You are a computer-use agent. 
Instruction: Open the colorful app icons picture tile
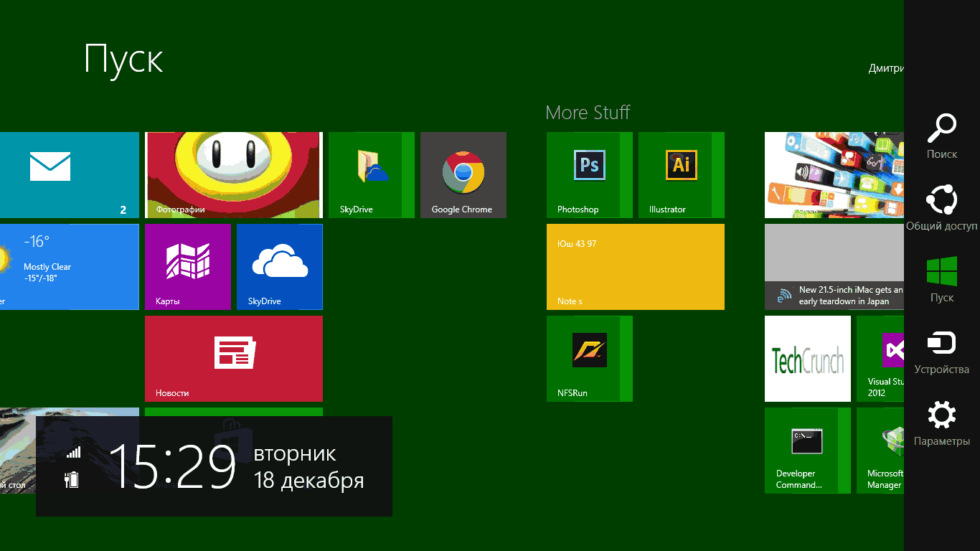tap(834, 175)
